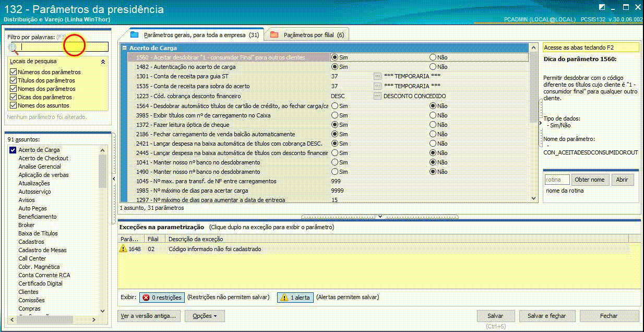The width and height of the screenshot is (644, 332).
Task: Click the 999 value for parameter 1045
Action: point(336,181)
